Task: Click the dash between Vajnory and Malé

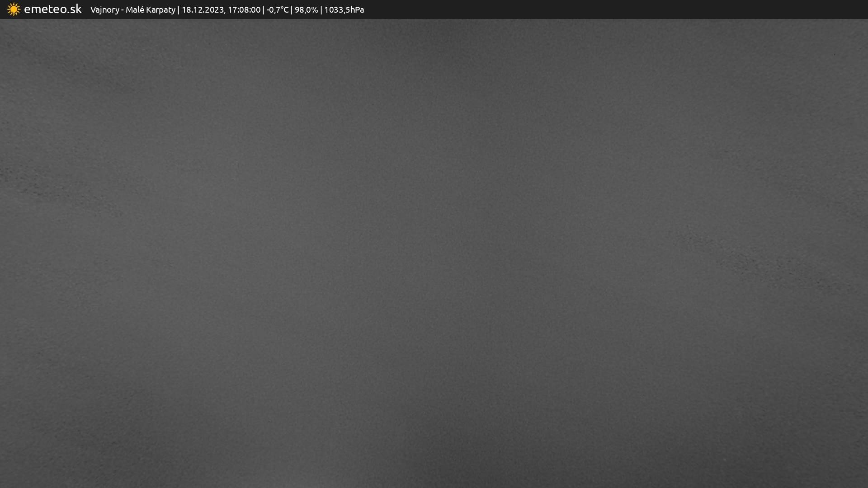Action: pyautogui.click(x=123, y=10)
